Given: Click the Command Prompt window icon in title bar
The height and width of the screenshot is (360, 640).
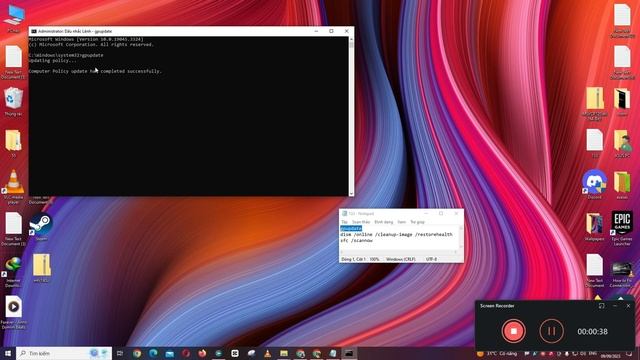Looking at the screenshot, I should (34, 31).
